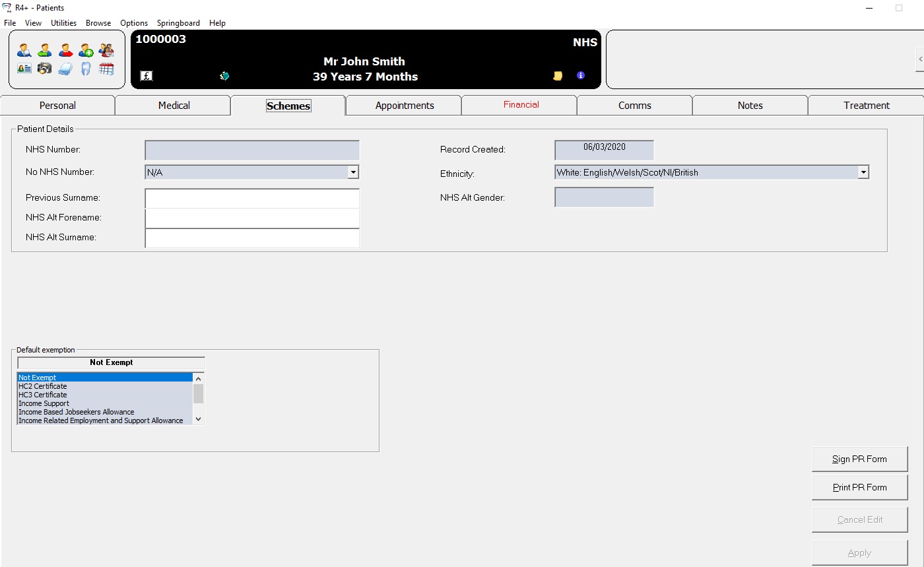Expand the No NHS Number dropdown
This screenshot has height=567, width=924.
point(353,172)
